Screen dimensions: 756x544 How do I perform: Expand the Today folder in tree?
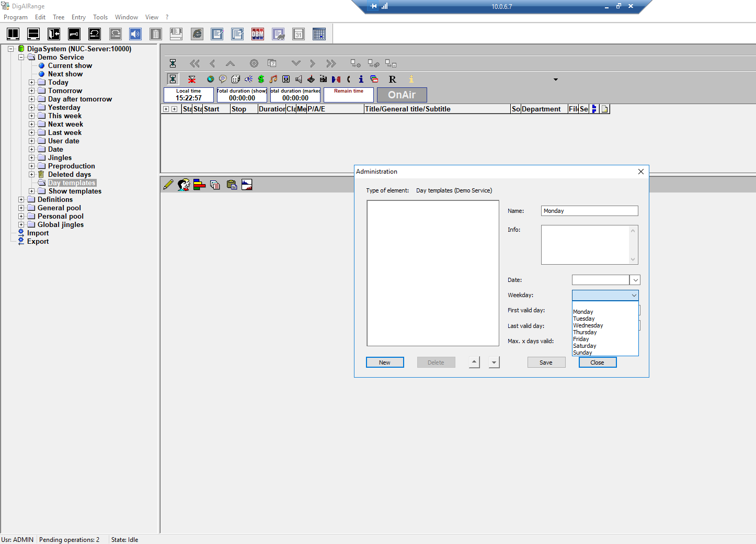coord(31,82)
